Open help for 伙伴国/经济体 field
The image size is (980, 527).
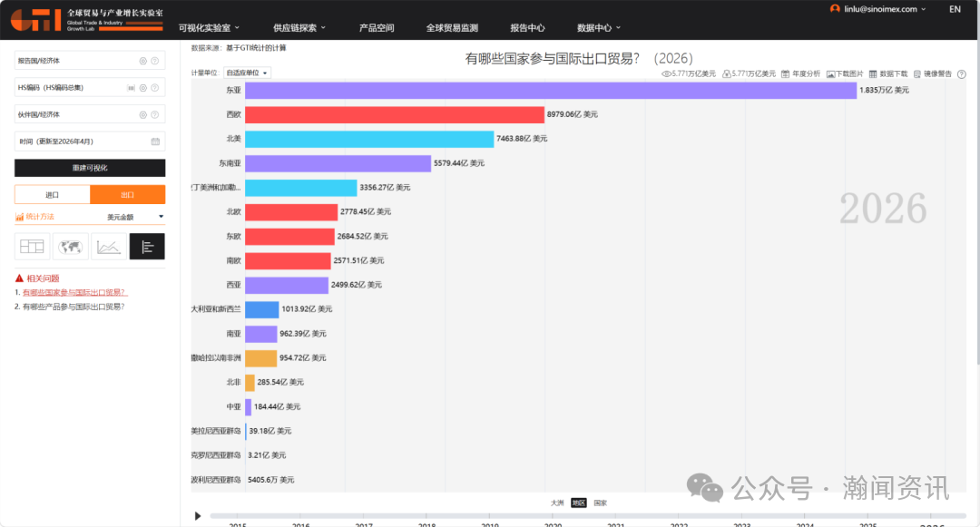pos(154,115)
